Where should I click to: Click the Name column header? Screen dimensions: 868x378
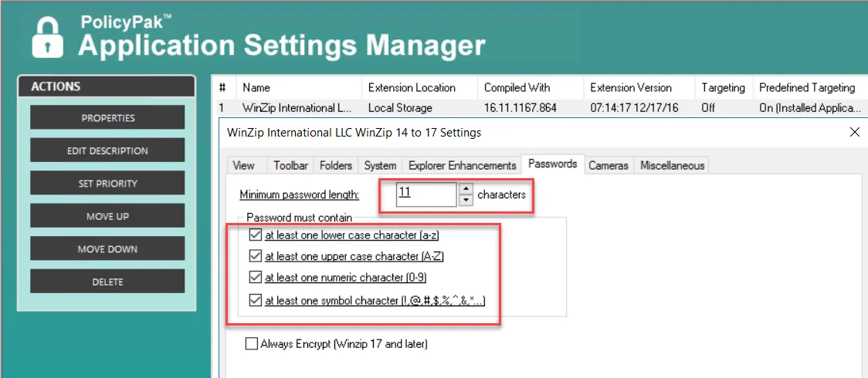click(x=299, y=87)
